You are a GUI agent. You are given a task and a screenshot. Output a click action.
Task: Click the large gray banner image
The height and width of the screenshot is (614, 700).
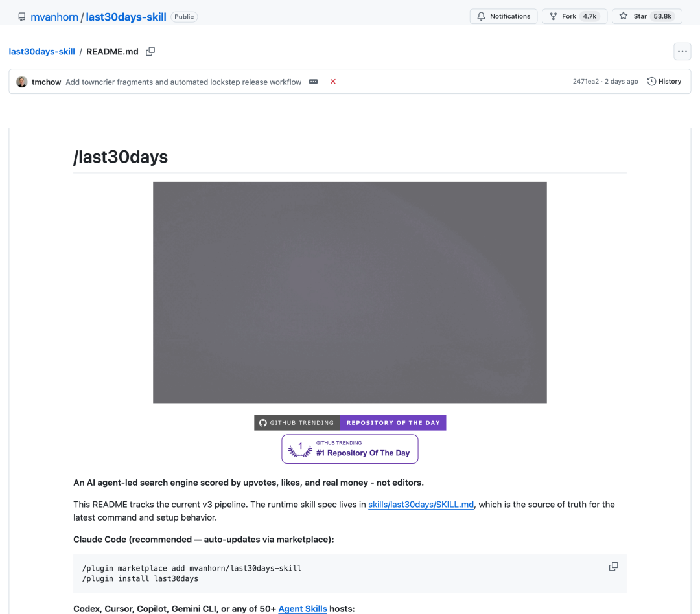pos(349,292)
